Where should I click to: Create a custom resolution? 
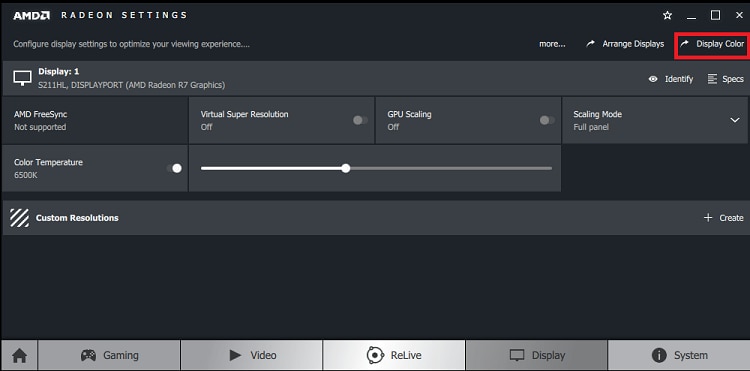click(x=724, y=218)
